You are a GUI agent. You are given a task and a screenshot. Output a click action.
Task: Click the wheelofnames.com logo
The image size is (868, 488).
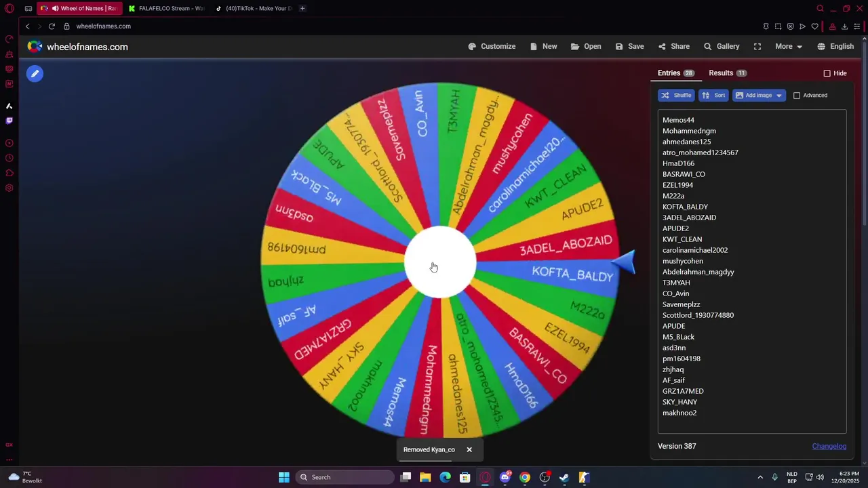pos(77,47)
